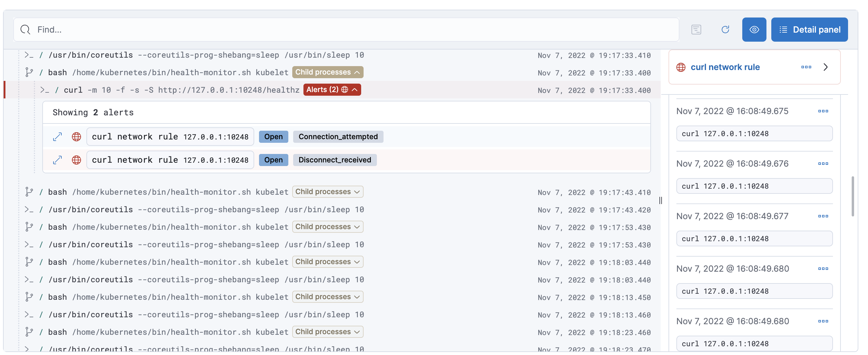This screenshot has width=868, height=355.
Task: Open options for alert at 16:08:49.676
Action: (x=823, y=164)
